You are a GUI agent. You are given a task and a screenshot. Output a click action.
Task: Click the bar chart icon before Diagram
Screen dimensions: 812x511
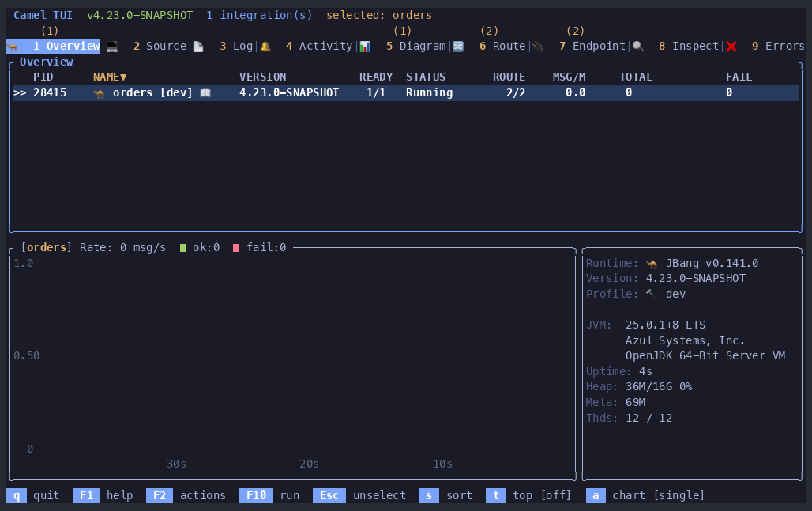[365, 47]
